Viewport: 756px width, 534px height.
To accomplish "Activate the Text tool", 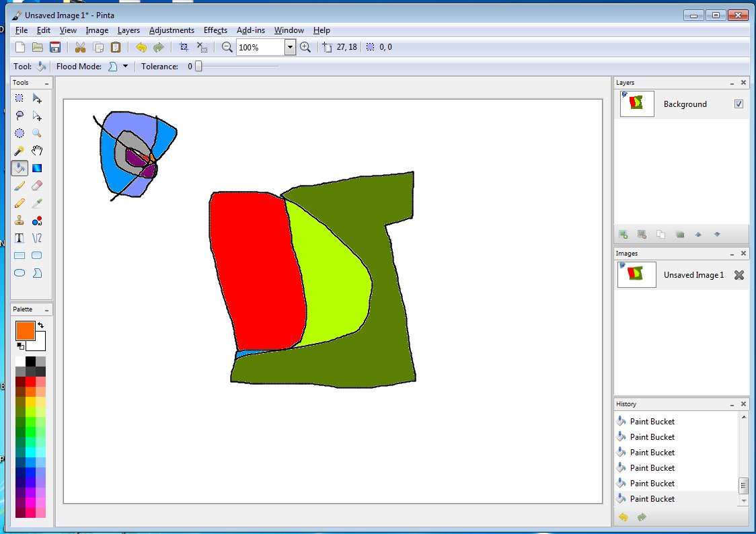I will (20, 237).
